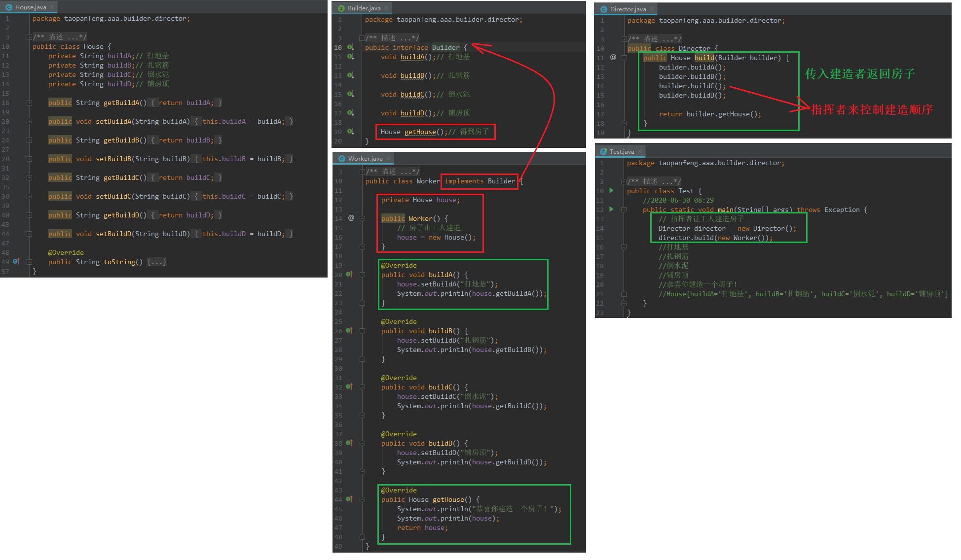Image resolution: width=961 pixels, height=560 pixels.
Task: Expand the folded doc comment in Worker.java
Action: coord(362,172)
